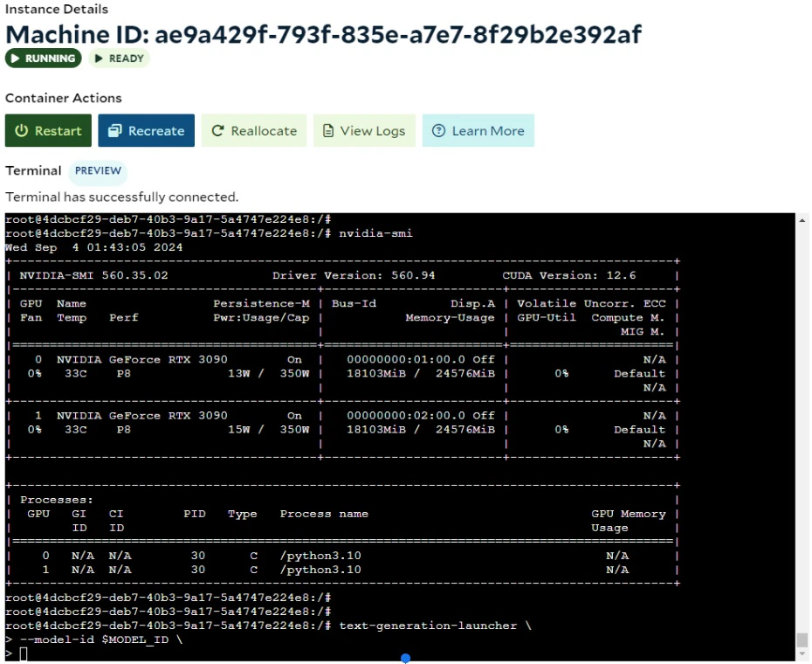812x664 pixels.
Task: Click GPU 1 'NVIDIA GeForce RTX 3090' name
Action: pos(142,415)
